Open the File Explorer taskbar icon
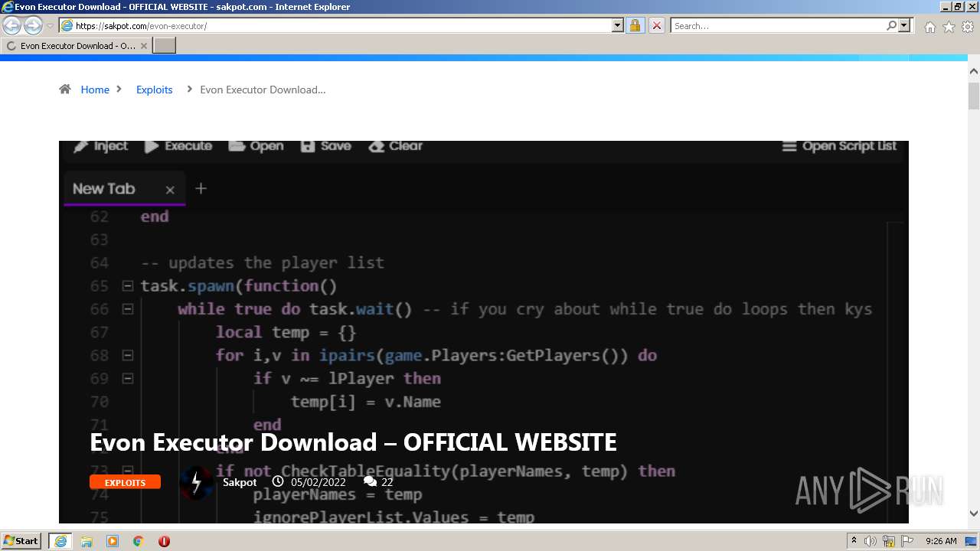 pos(87,541)
